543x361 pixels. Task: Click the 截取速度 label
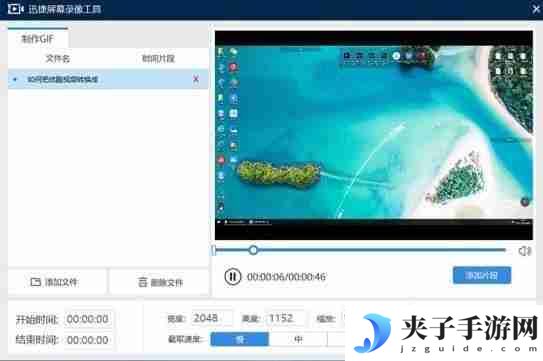click(x=186, y=339)
